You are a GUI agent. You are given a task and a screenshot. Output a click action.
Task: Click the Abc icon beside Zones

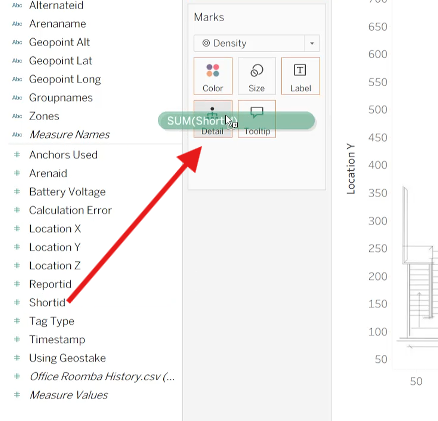tap(17, 116)
